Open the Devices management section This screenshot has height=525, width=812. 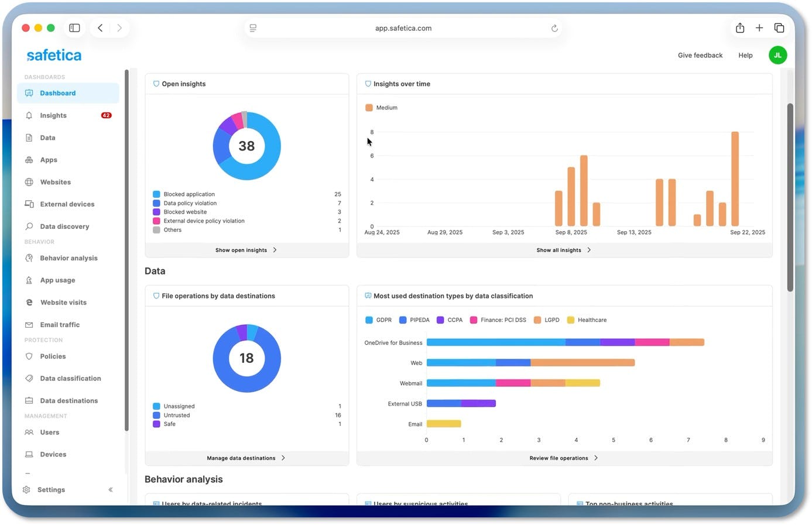click(53, 454)
